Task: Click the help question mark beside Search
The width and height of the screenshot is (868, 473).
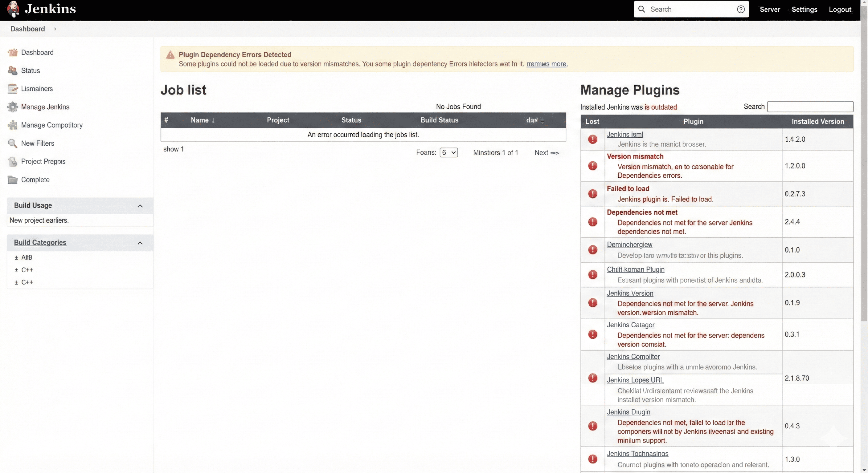Action: click(741, 9)
